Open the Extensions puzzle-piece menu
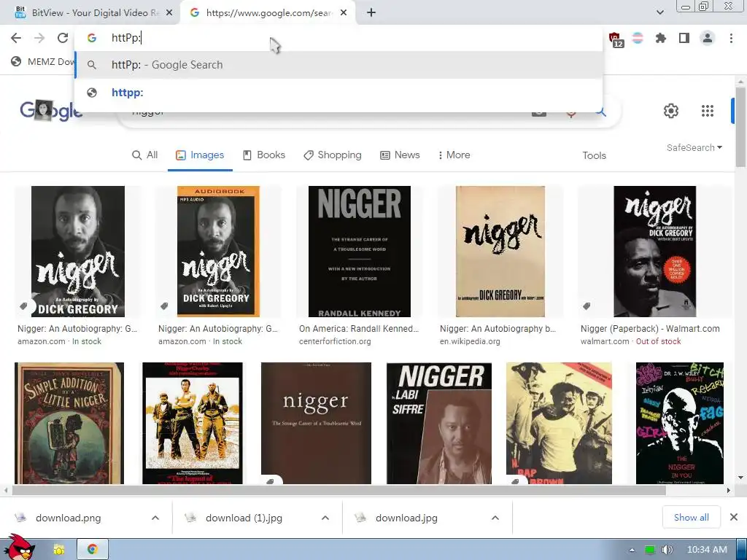Image resolution: width=747 pixels, height=560 pixels. 661,38
